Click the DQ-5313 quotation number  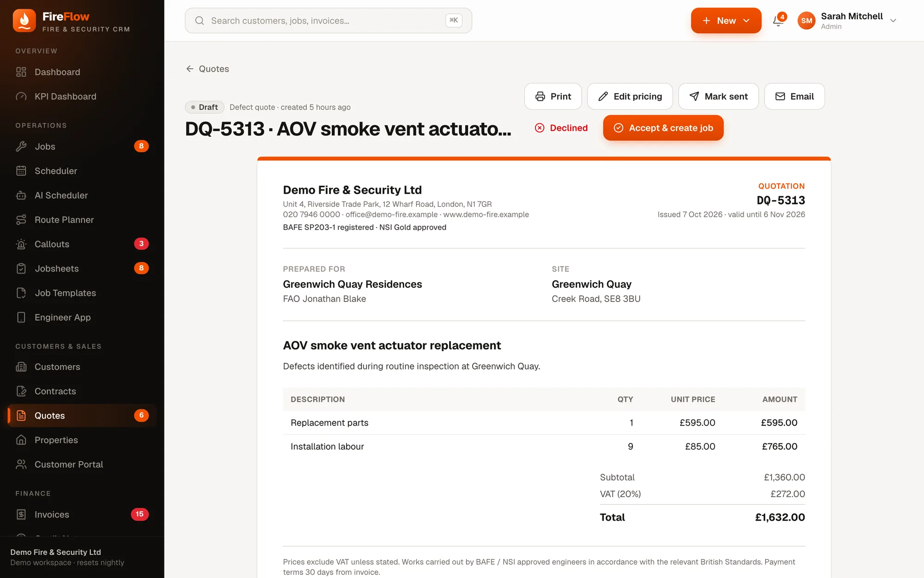coord(781,200)
